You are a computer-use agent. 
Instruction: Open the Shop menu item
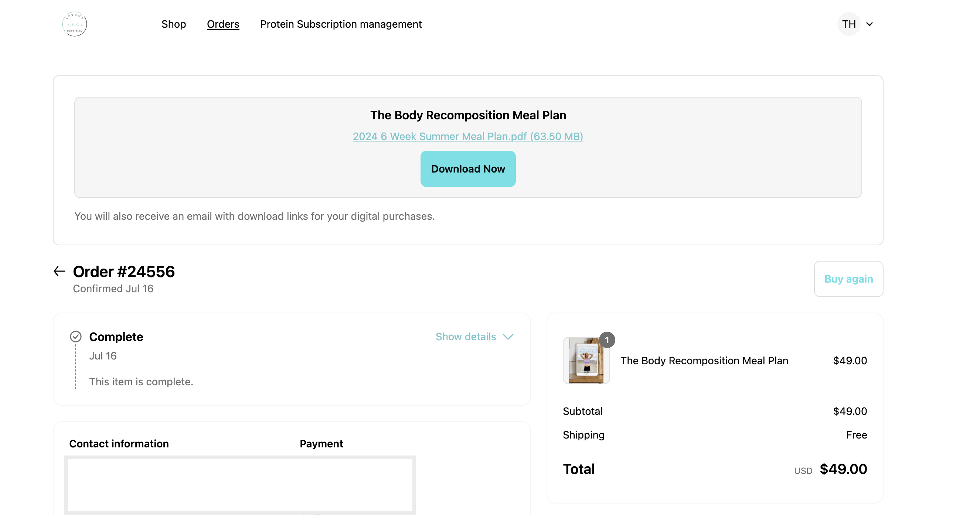173,24
